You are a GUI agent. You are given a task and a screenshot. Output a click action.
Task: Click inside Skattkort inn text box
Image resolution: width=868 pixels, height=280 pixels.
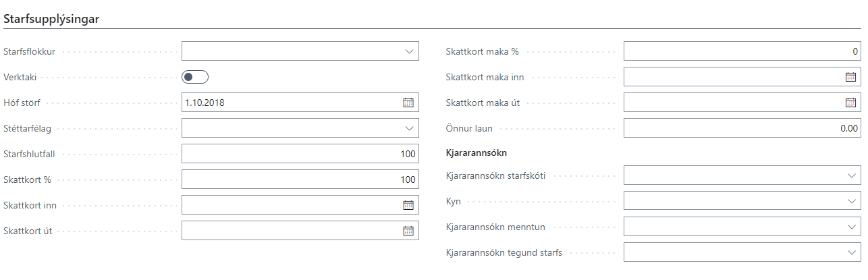pos(290,205)
